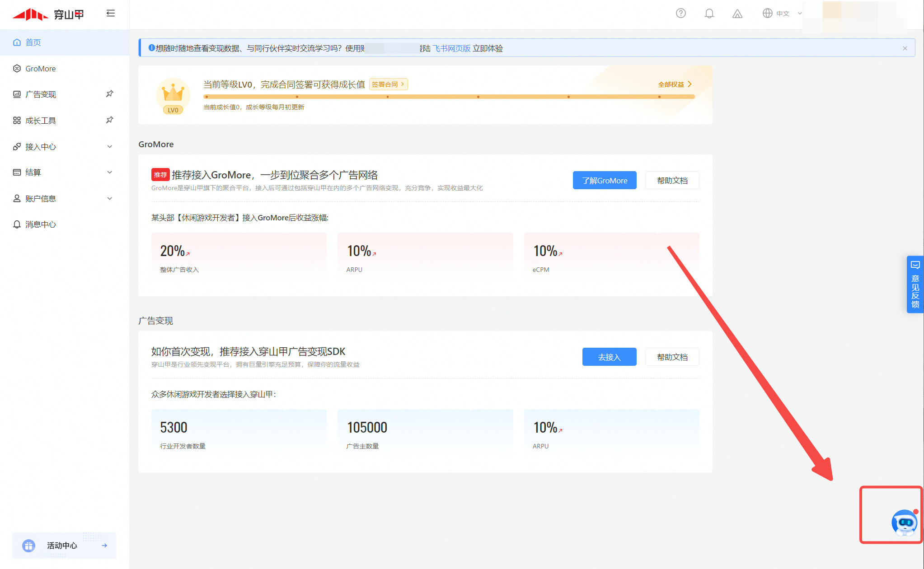Viewport: 924px width, 569px height.
Task: Expand the 账户信息 submenu
Action: [x=65, y=199]
